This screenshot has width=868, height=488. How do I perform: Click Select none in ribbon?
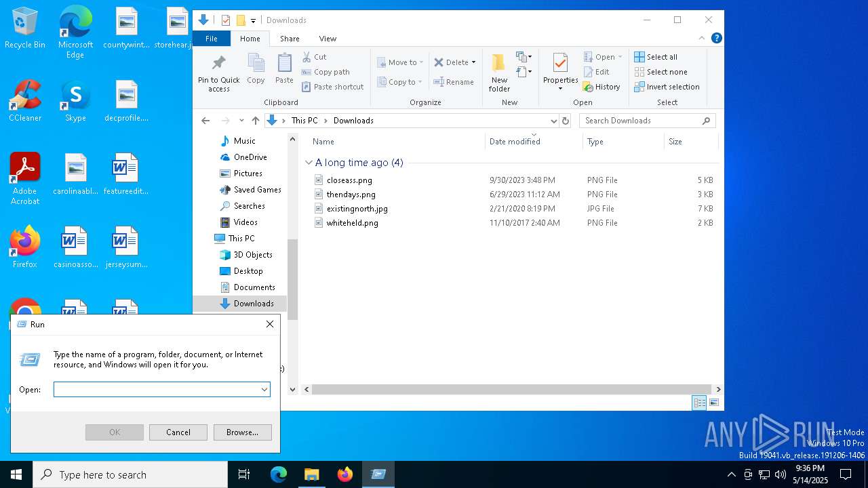pos(661,72)
